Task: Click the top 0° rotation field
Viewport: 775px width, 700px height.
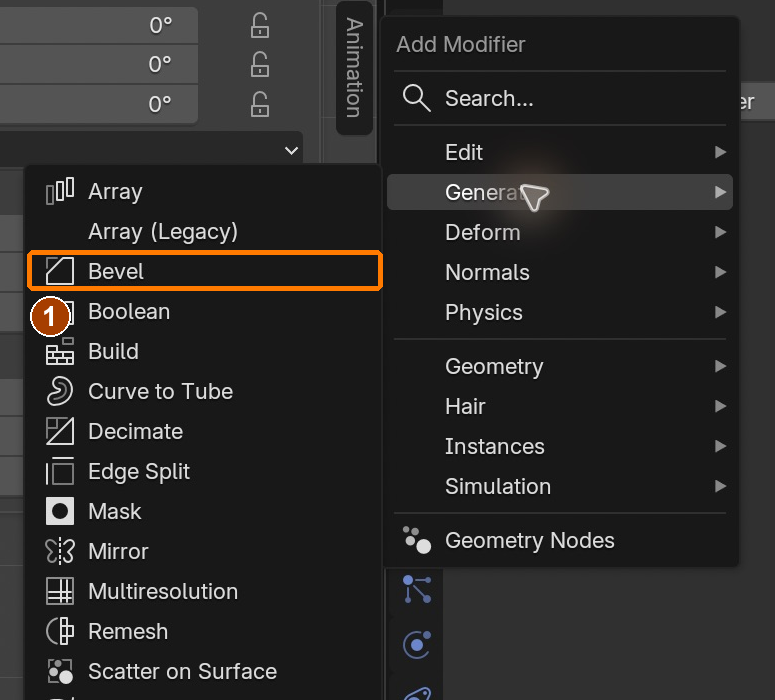Action: (x=99, y=25)
